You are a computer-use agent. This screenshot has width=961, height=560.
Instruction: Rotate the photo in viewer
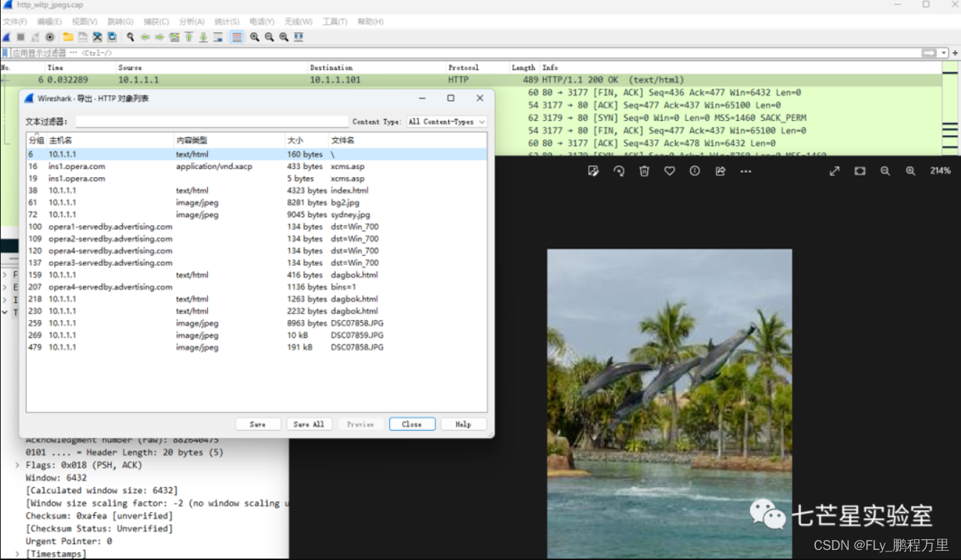tap(619, 171)
